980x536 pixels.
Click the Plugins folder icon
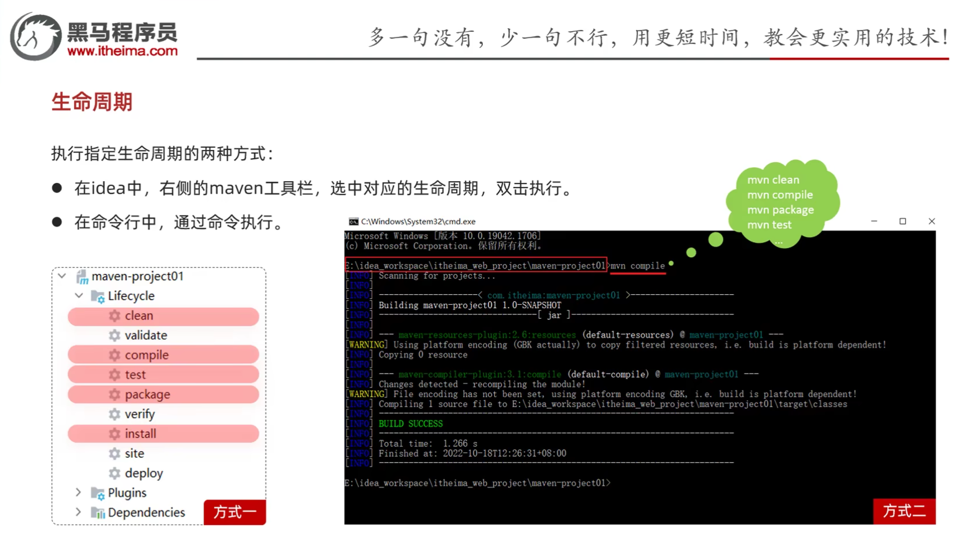pyautogui.click(x=98, y=493)
